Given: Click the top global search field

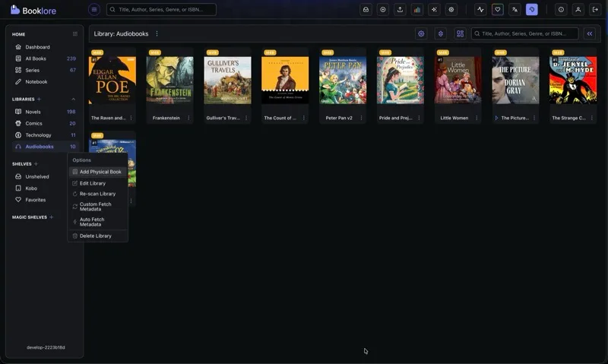Looking at the screenshot, I should pyautogui.click(x=161, y=9).
